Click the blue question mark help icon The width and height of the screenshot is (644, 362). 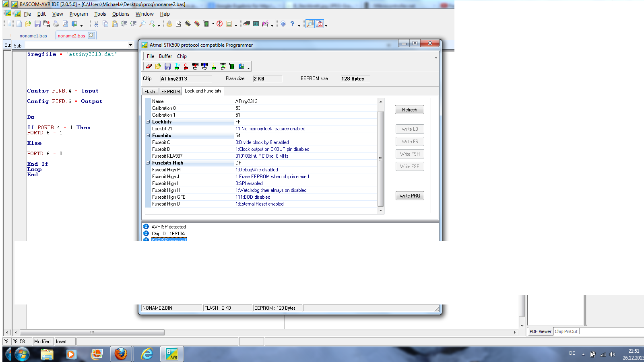(x=292, y=24)
